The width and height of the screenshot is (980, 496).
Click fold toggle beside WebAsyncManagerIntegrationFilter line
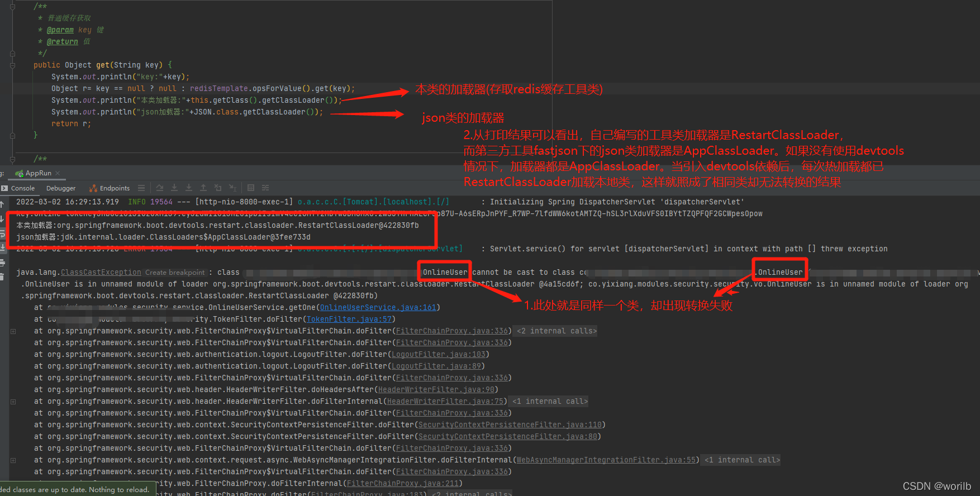[13, 460]
